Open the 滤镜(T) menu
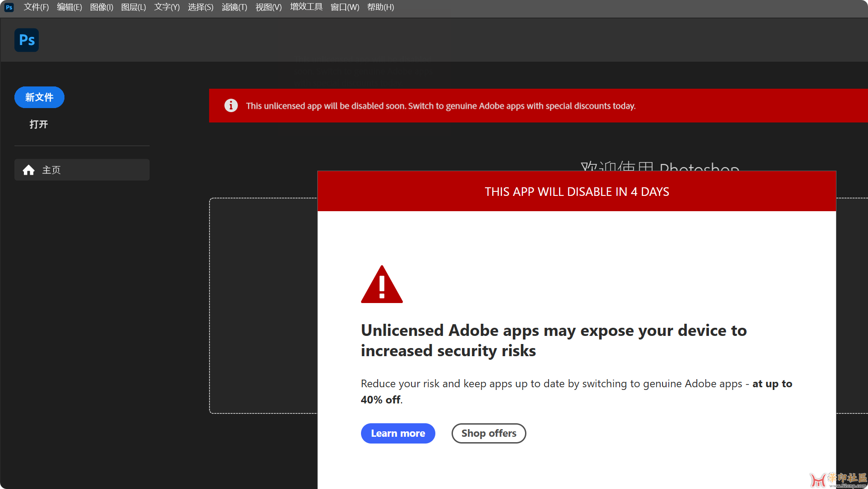868x489 pixels. (234, 7)
